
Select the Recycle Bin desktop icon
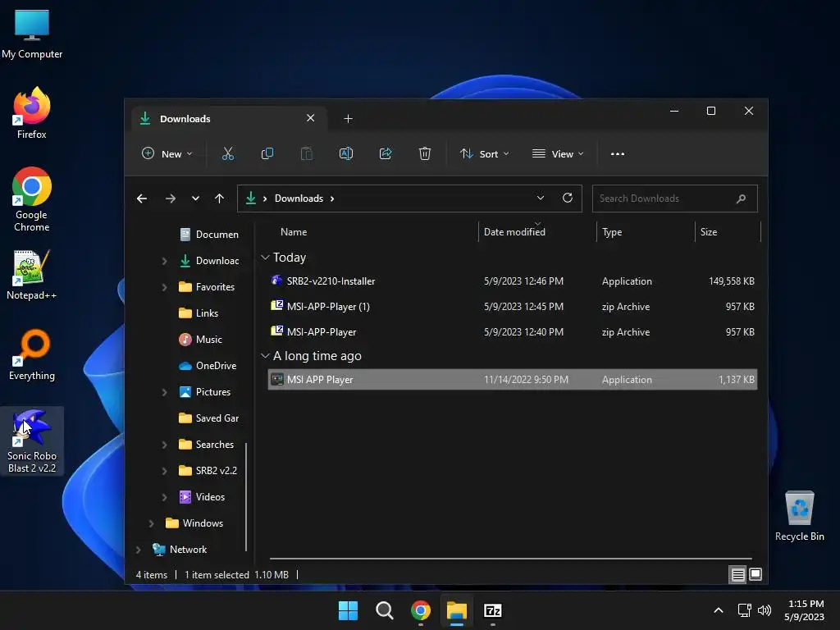799,516
